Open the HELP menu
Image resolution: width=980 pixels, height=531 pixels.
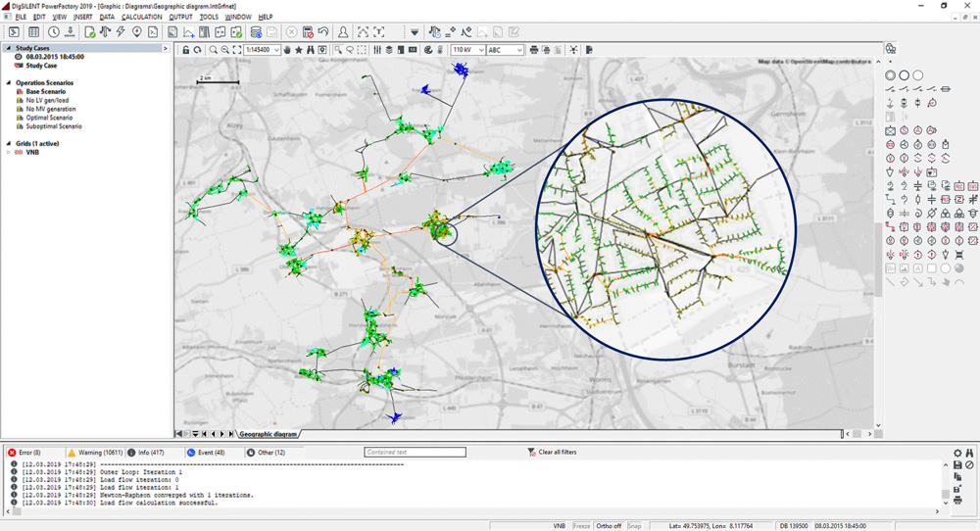266,17
